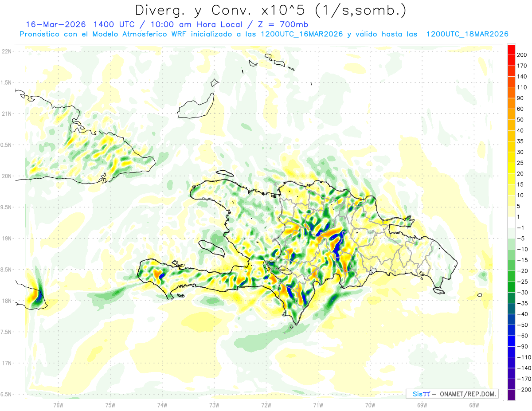Click the '-15' color scale label
The height and width of the screenshot is (411, 532).
[x=522, y=260]
